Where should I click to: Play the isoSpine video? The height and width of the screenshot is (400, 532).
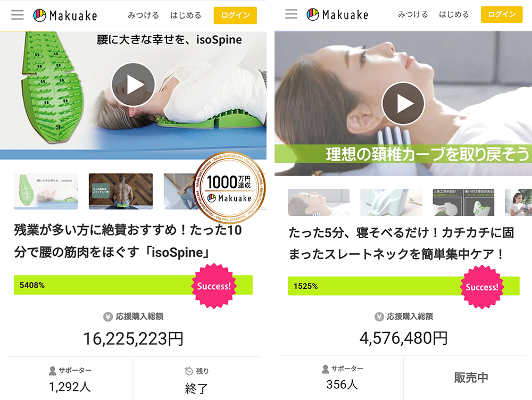tap(134, 85)
